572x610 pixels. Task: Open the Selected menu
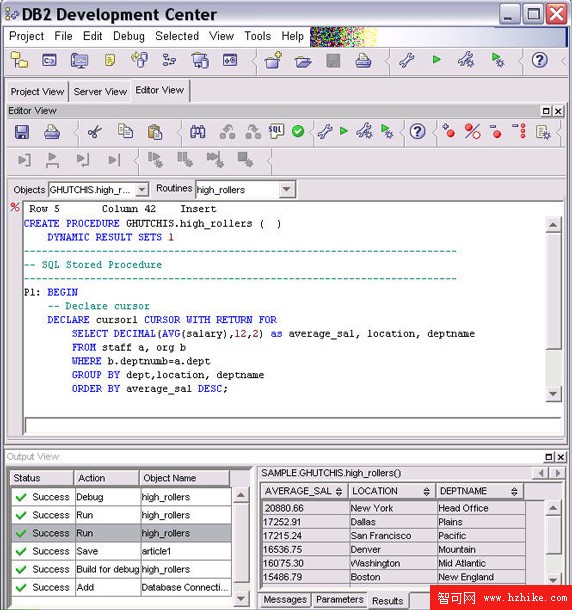point(177,36)
